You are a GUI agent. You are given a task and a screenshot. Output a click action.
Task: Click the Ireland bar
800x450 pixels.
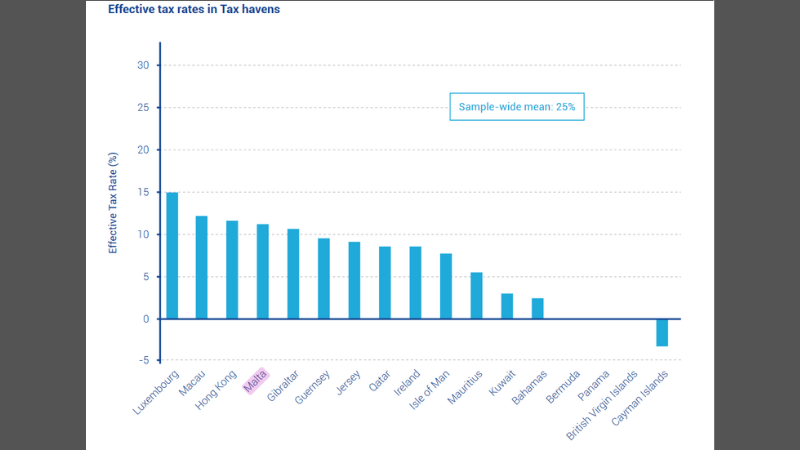pos(415,282)
